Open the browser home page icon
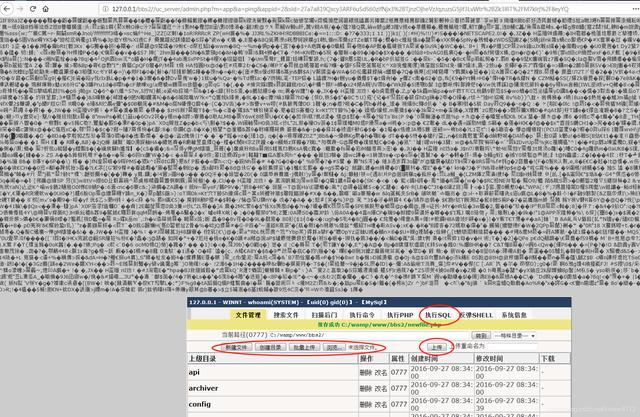This screenshot has height=417, width=640. [46, 9]
